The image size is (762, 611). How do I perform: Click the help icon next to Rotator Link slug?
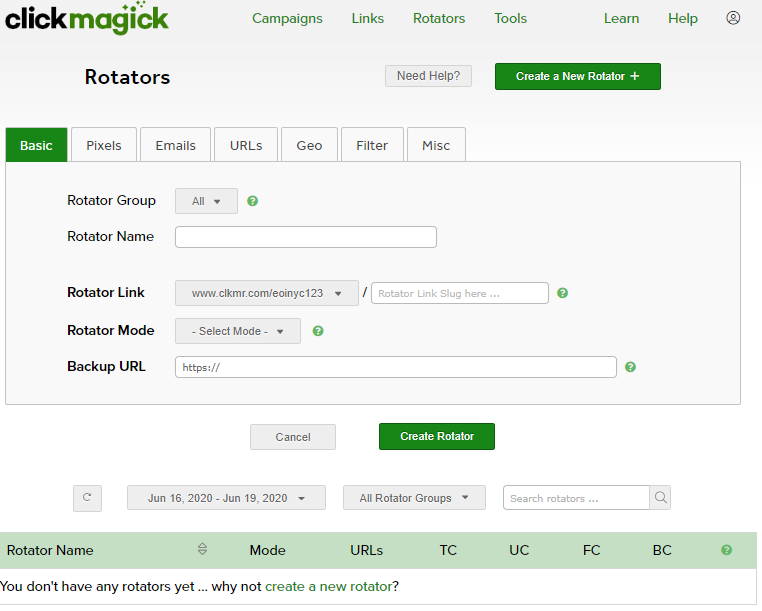(x=562, y=293)
